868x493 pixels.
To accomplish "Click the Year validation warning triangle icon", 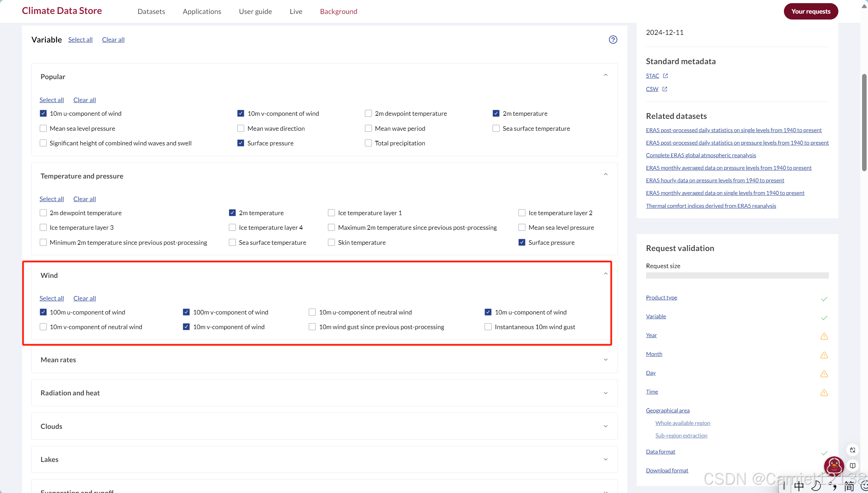I will pyautogui.click(x=824, y=336).
